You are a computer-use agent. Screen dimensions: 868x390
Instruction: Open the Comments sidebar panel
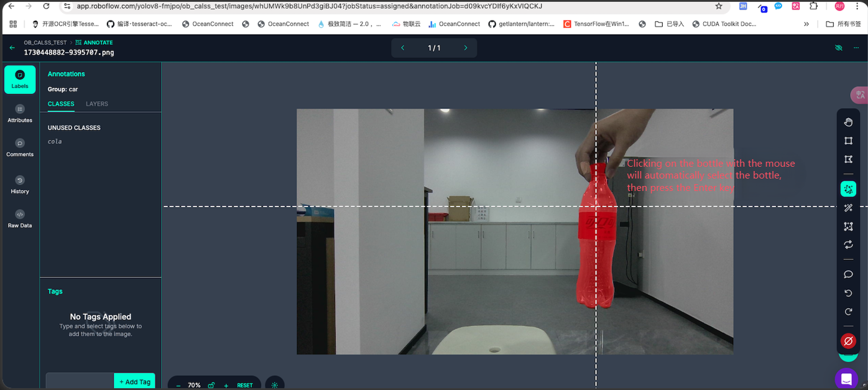coord(20,148)
